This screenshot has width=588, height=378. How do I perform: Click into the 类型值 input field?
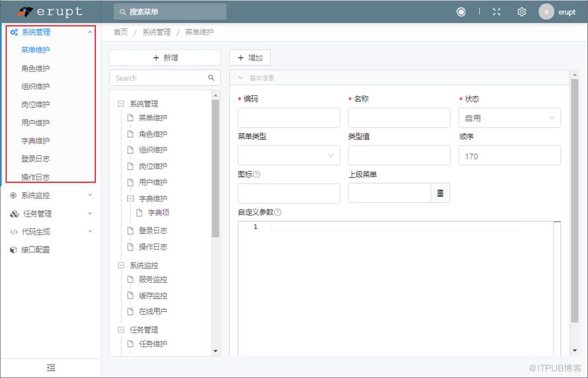(399, 155)
